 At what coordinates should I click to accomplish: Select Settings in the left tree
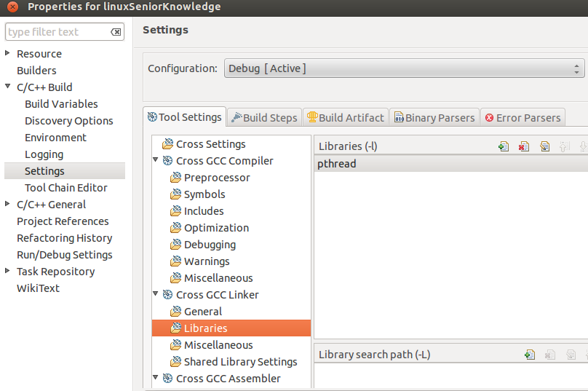[65, 171]
